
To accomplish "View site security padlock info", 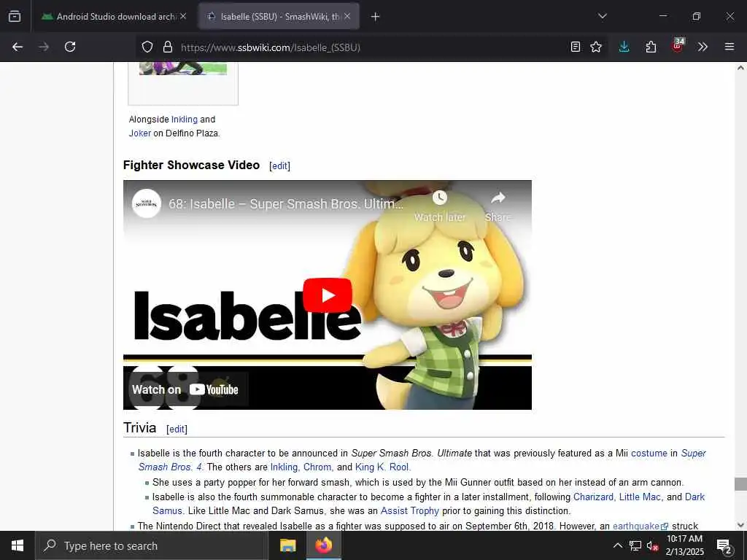I will coord(167,47).
